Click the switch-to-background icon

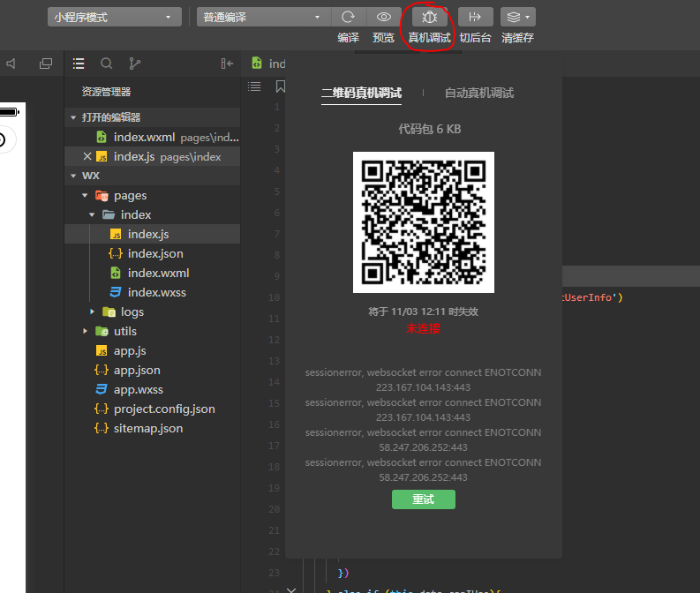[x=475, y=17]
